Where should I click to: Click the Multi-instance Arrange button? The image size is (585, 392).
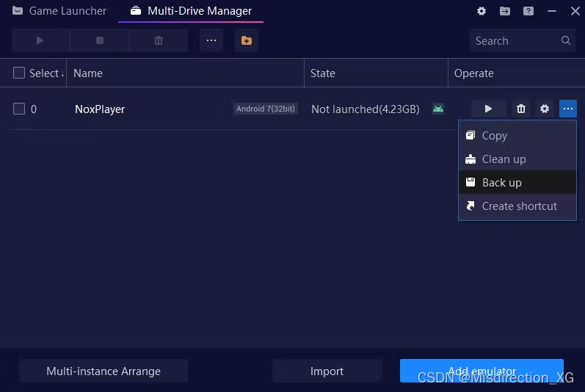tap(103, 371)
